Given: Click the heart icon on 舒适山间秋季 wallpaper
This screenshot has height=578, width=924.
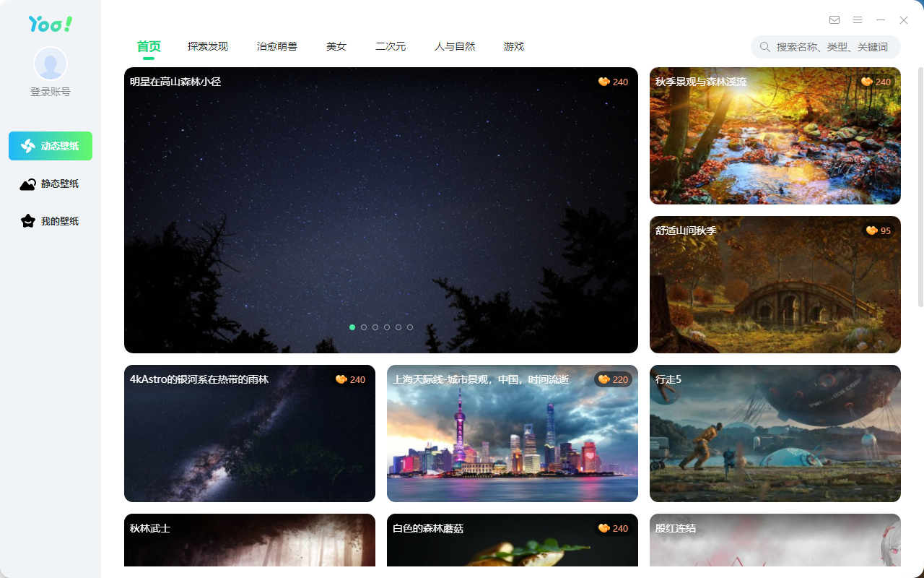Looking at the screenshot, I should [871, 230].
